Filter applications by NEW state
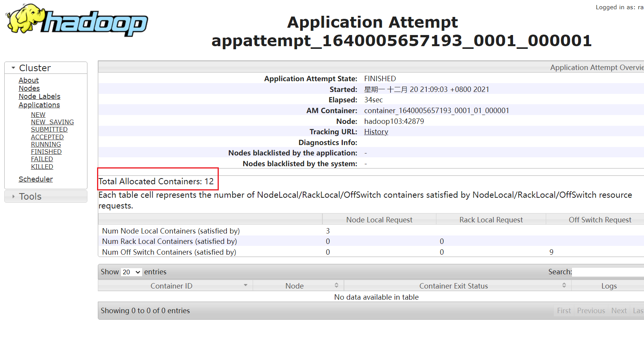 pos(38,115)
